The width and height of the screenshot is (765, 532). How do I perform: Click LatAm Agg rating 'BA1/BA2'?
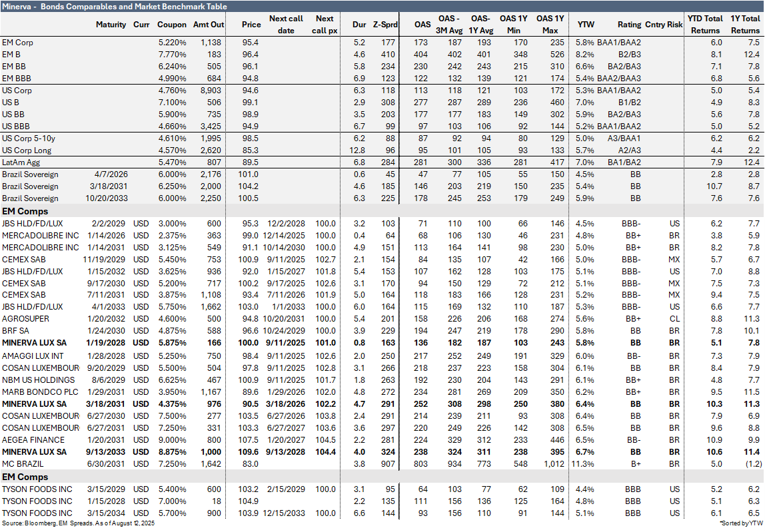point(624,162)
